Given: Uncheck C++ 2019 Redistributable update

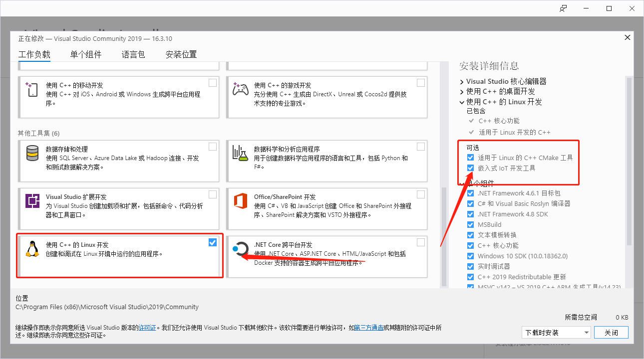Looking at the screenshot, I should [470, 277].
